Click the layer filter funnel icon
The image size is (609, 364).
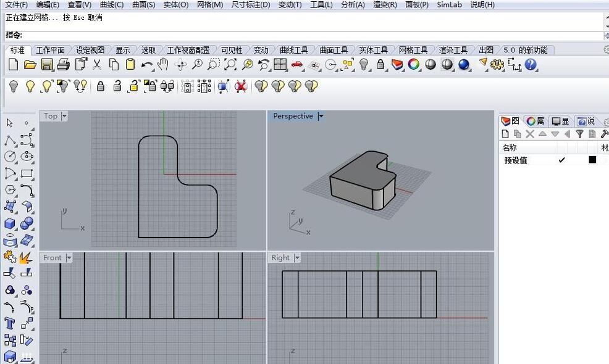point(579,134)
